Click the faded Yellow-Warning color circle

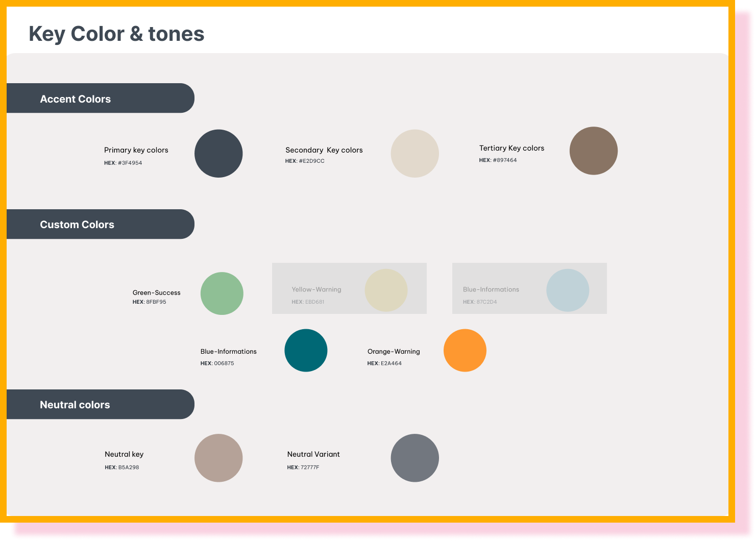pos(386,290)
